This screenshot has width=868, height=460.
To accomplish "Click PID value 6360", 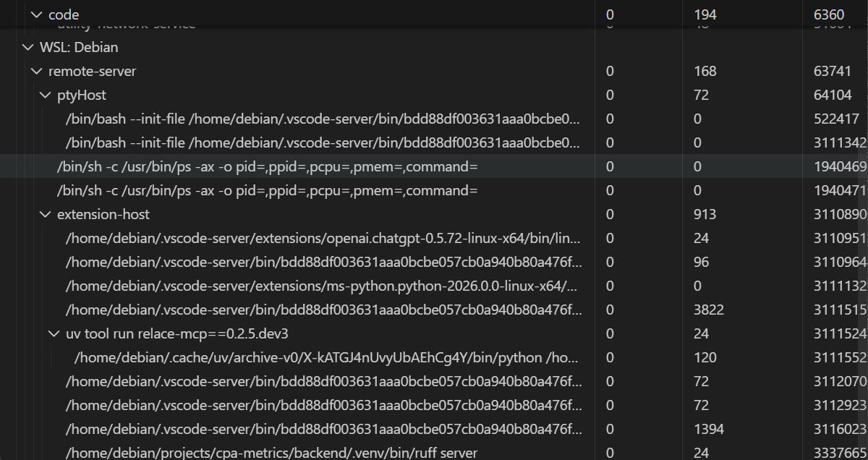I will point(829,14).
